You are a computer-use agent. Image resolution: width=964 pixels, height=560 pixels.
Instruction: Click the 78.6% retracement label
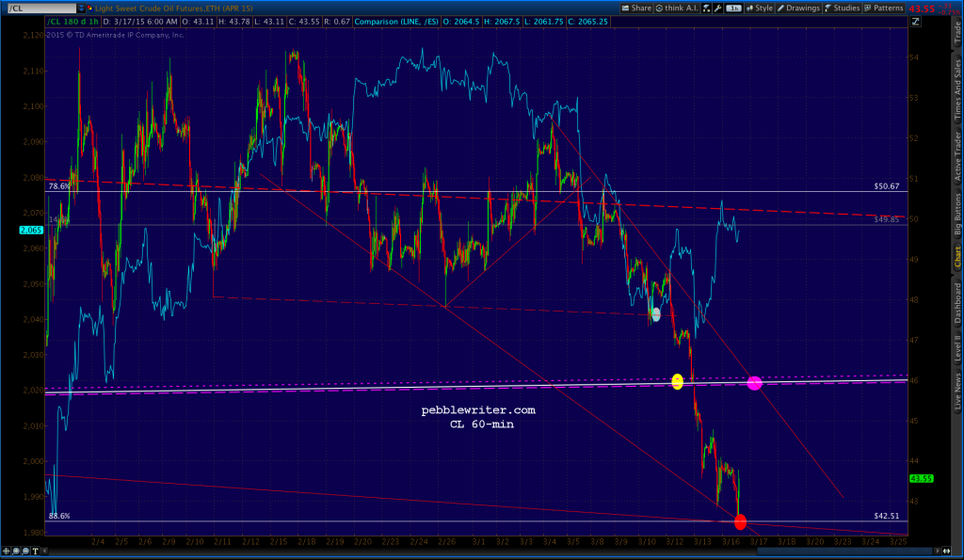(59, 185)
